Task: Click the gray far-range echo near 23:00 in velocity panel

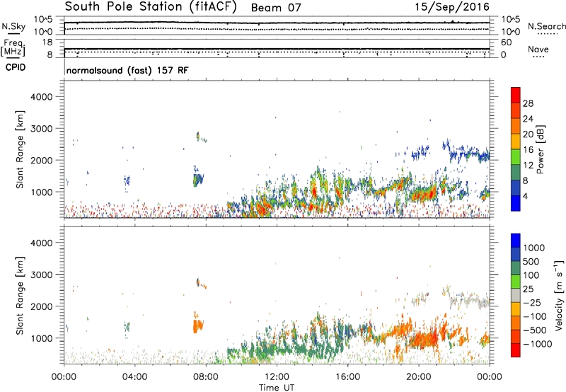Action: 469,301
